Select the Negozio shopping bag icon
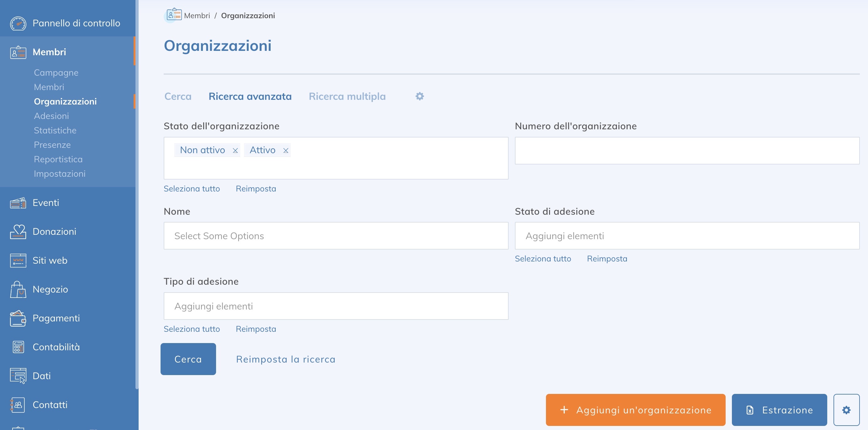This screenshot has height=430, width=868. [x=18, y=289]
